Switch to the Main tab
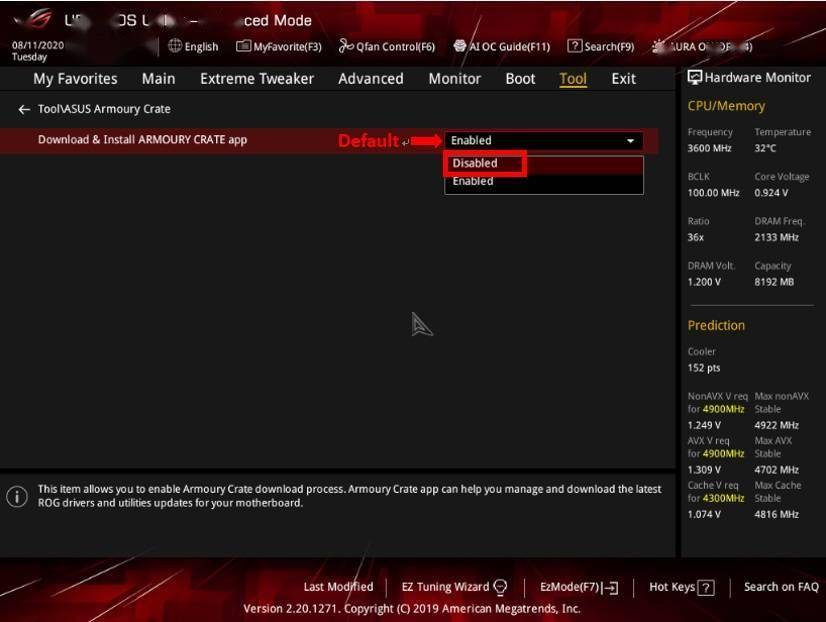This screenshot has width=826, height=622. click(x=159, y=78)
